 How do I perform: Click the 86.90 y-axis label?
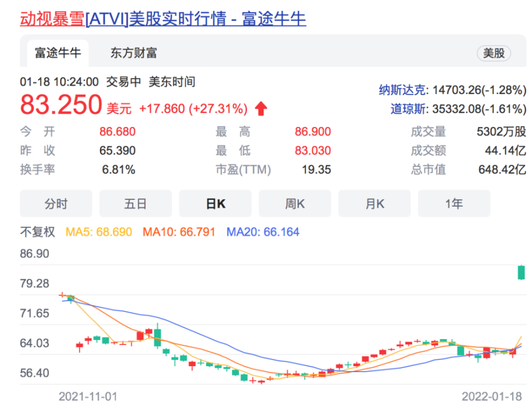[35, 254]
